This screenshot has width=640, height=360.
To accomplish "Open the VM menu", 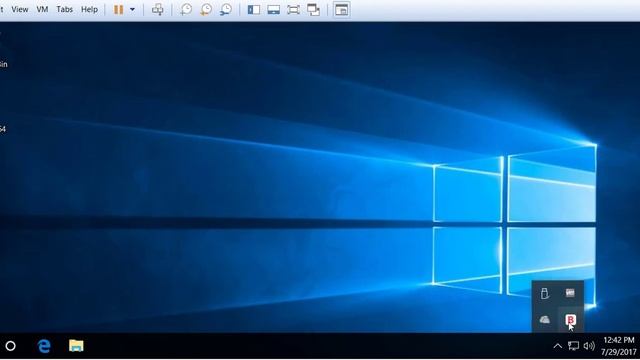I will [42, 9].
